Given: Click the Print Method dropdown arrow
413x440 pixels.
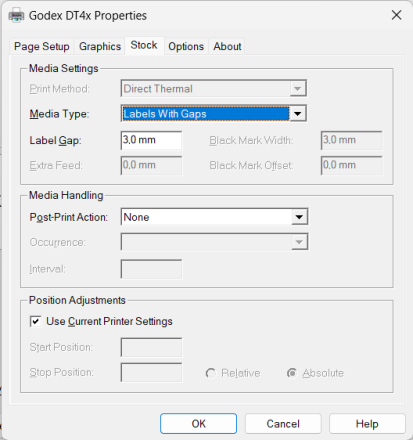Looking at the screenshot, I should click(298, 89).
